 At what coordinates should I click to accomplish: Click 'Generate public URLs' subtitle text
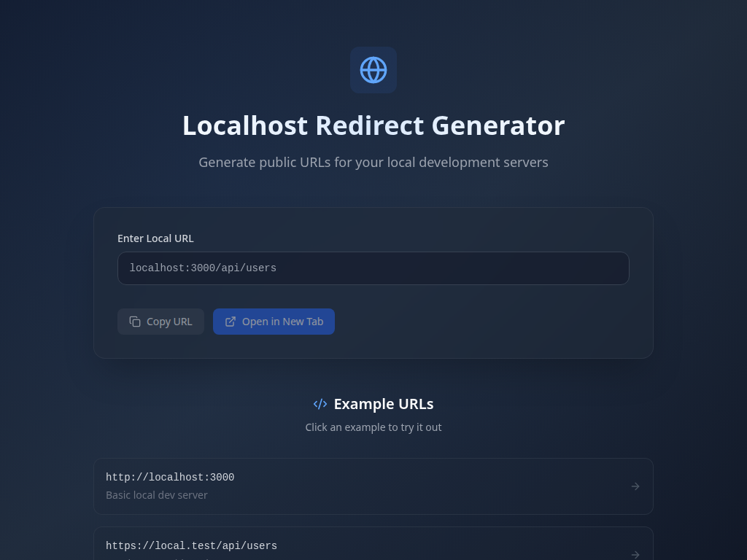(x=373, y=163)
